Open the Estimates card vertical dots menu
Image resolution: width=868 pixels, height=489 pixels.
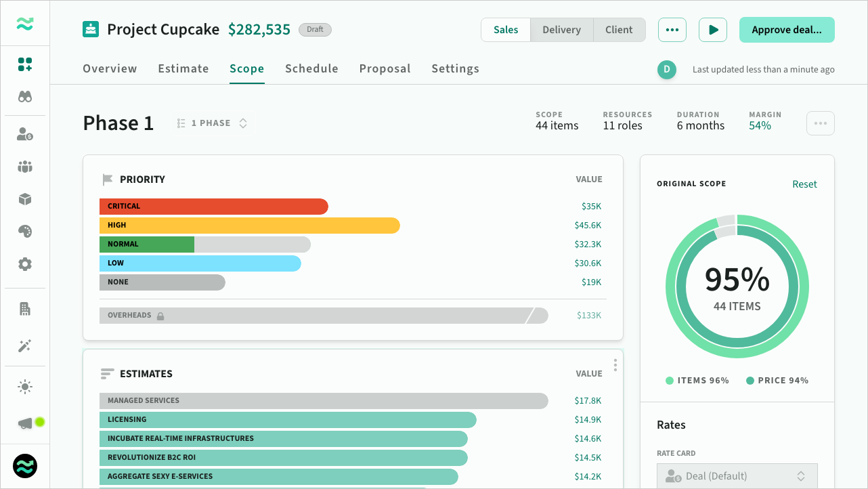[x=615, y=365]
